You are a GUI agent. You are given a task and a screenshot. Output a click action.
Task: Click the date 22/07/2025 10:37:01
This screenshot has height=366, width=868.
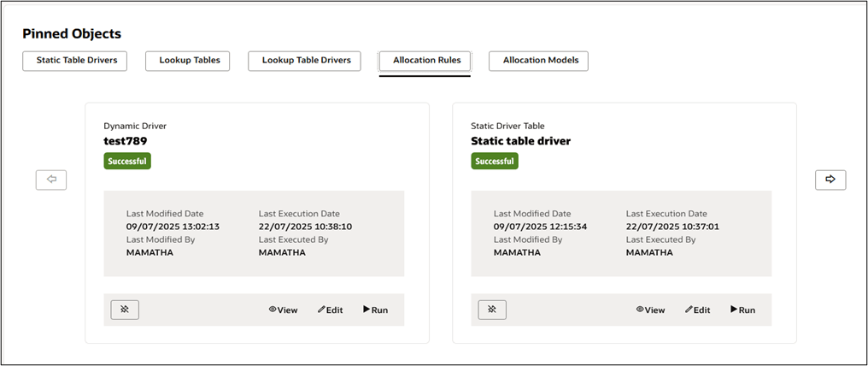[672, 227]
